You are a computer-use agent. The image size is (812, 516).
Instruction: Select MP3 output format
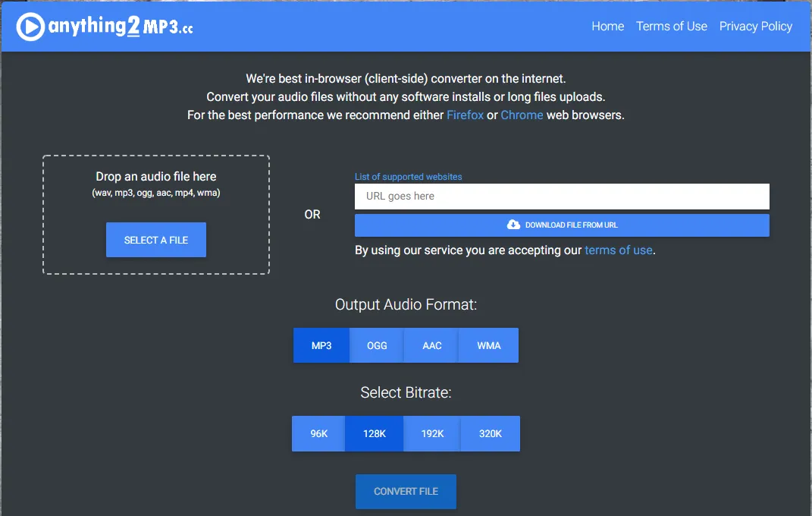pyautogui.click(x=321, y=345)
